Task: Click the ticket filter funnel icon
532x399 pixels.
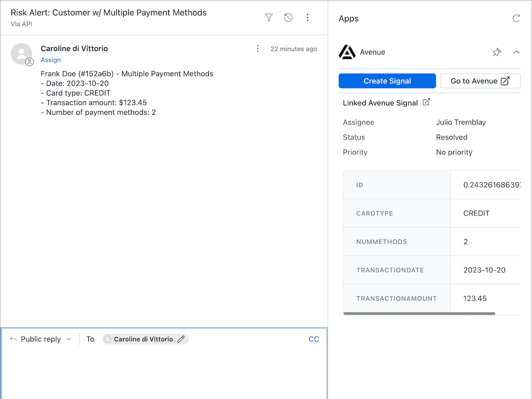Action: point(269,18)
